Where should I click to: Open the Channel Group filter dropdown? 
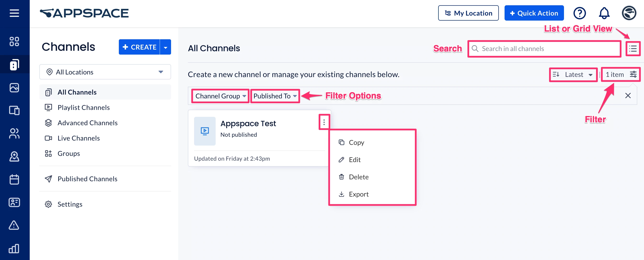220,96
